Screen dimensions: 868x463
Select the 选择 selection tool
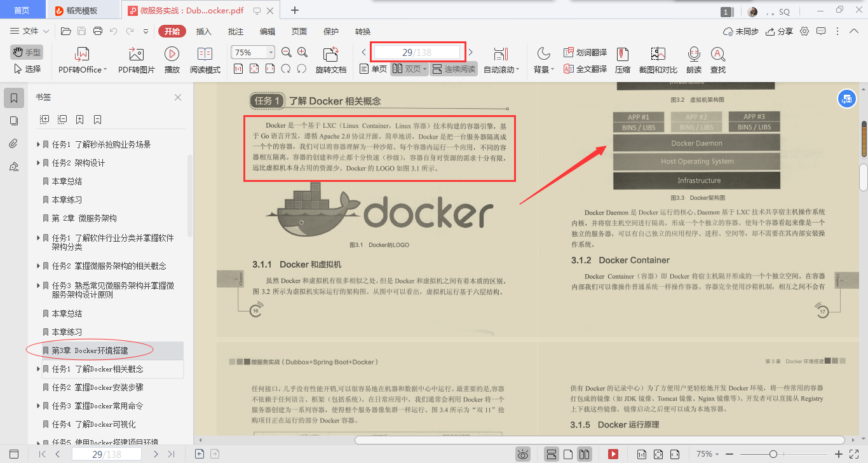27,69
